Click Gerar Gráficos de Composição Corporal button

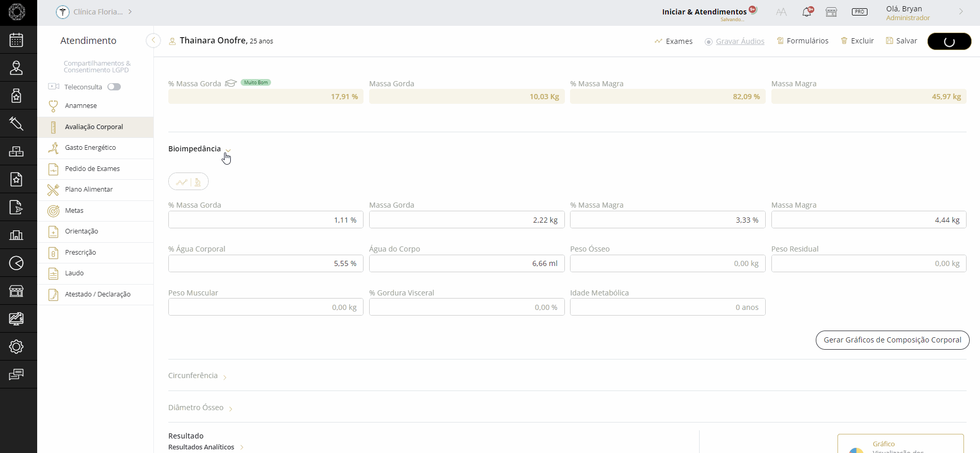click(892, 340)
